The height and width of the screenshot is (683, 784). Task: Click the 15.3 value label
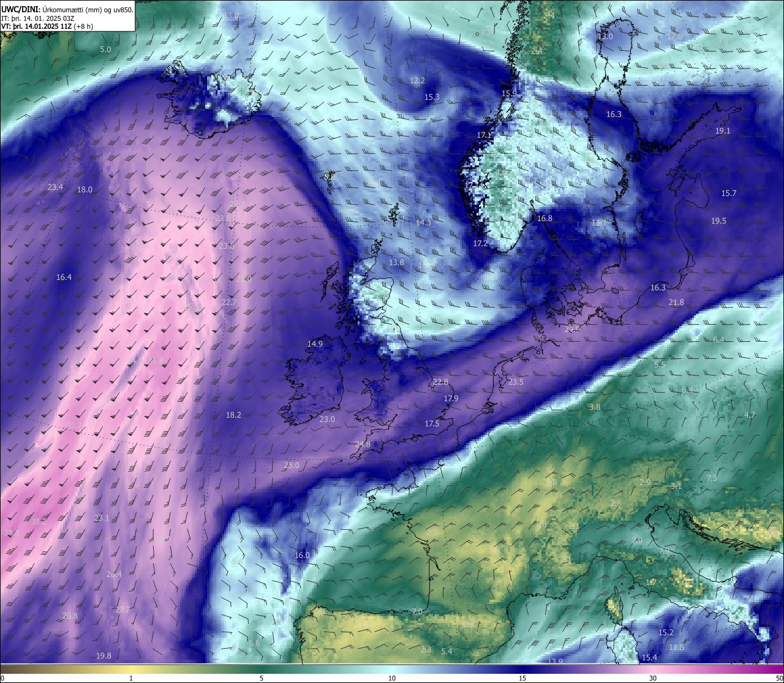click(x=432, y=97)
